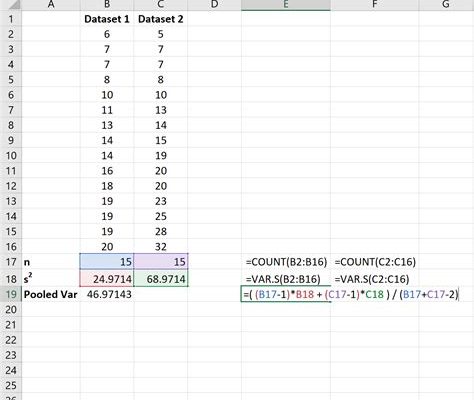This screenshot has height=400, width=474.
Task: Click inside the pooled variance formula being edited
Action: pyautogui.click(x=351, y=294)
